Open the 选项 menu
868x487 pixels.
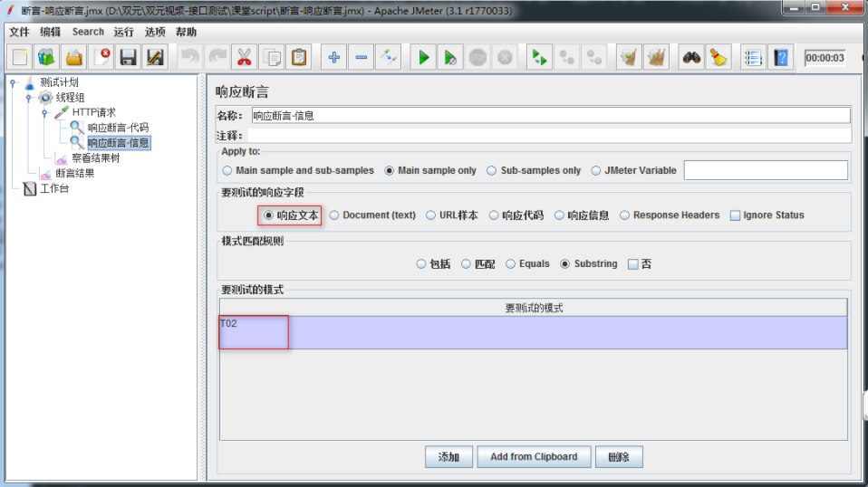point(155,32)
